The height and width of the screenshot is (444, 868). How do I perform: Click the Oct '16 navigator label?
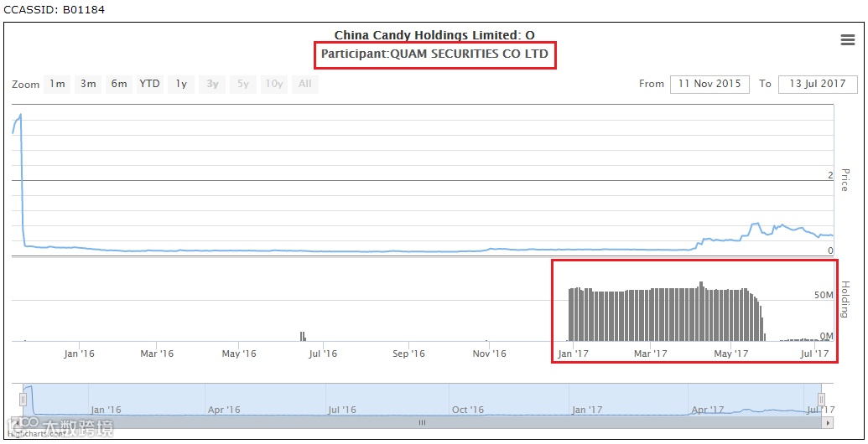click(468, 410)
